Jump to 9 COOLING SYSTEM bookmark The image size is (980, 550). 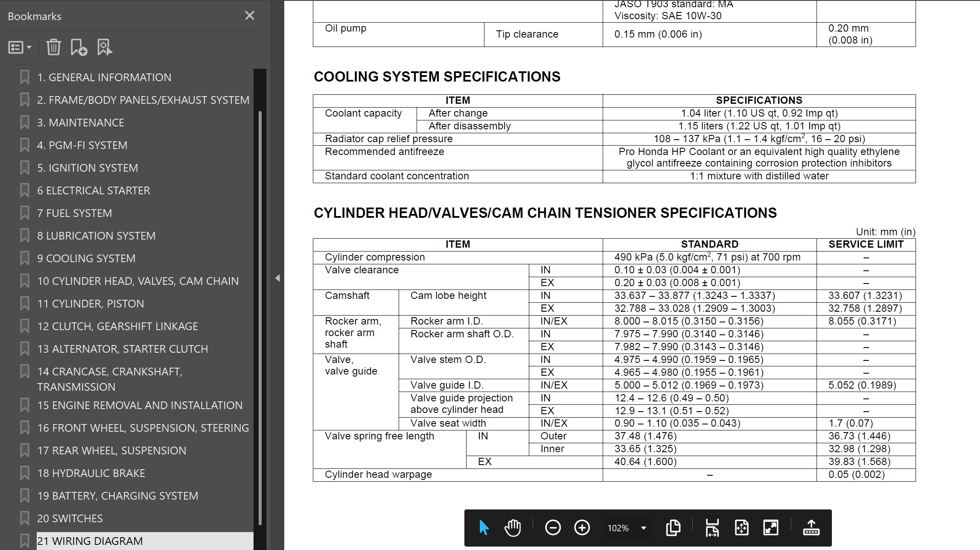click(86, 258)
